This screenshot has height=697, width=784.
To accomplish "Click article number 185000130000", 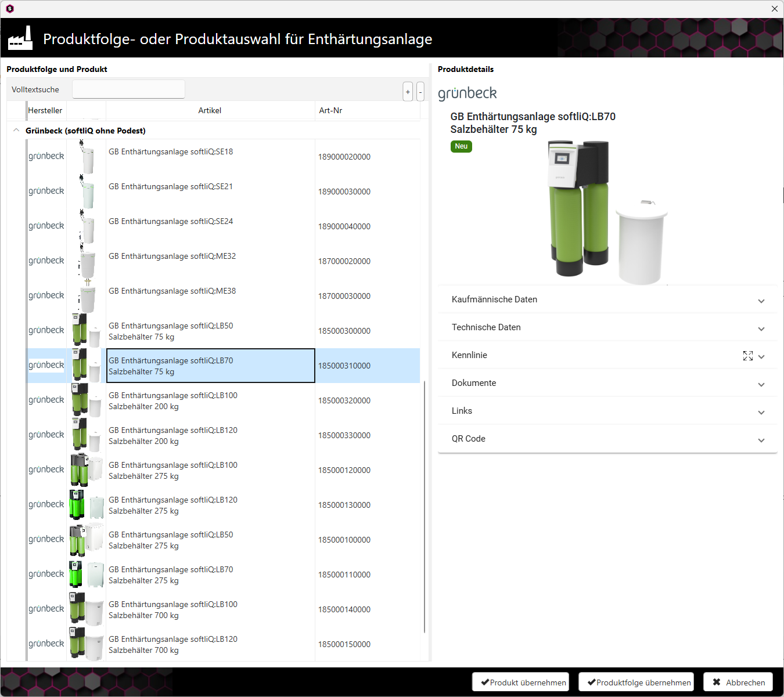I will coord(344,505).
